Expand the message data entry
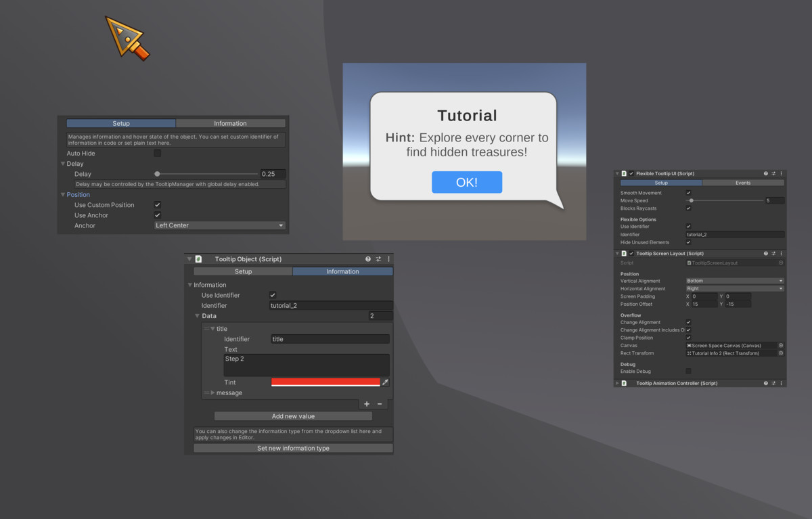This screenshot has width=812, height=519. pyautogui.click(x=212, y=393)
